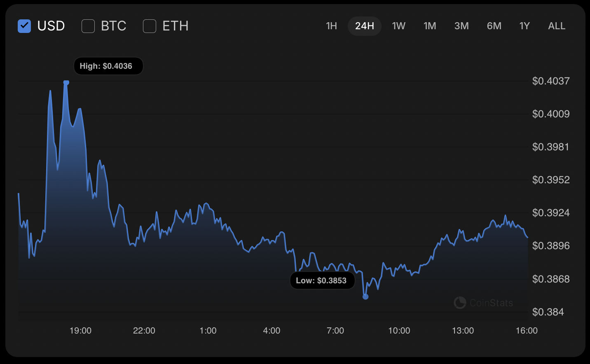
Task: Enable the ETH currency checkbox
Action: pyautogui.click(x=150, y=26)
